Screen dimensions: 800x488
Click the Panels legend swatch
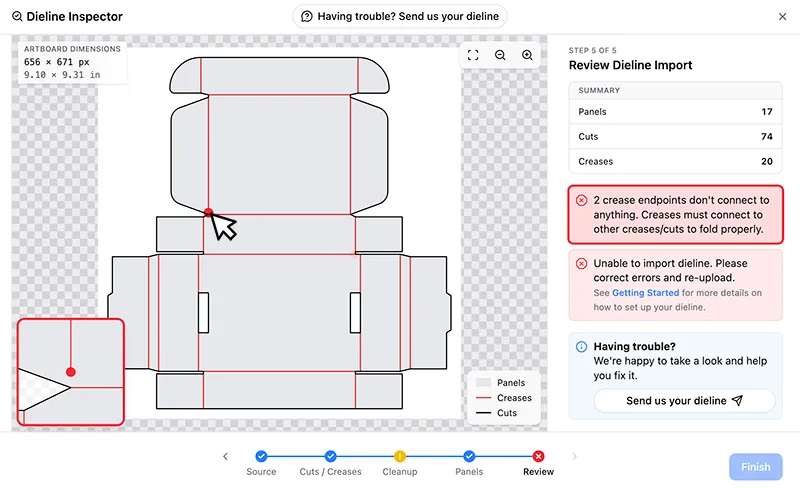483,383
